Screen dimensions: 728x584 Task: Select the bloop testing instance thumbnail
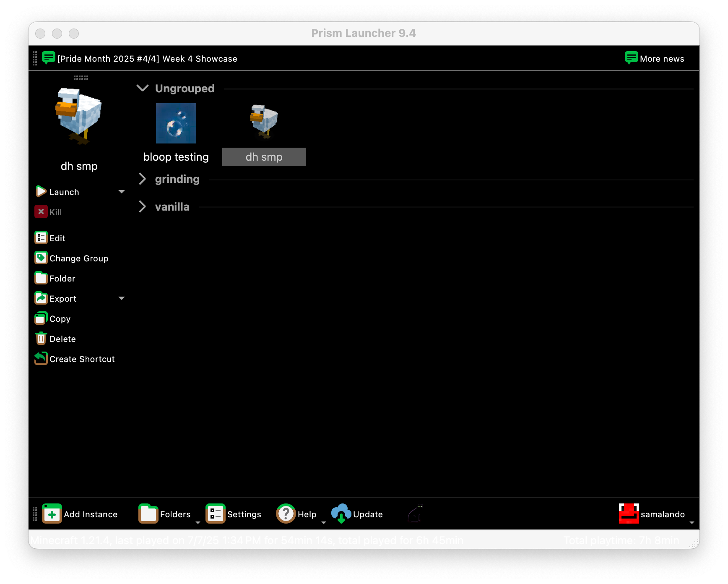tap(176, 123)
